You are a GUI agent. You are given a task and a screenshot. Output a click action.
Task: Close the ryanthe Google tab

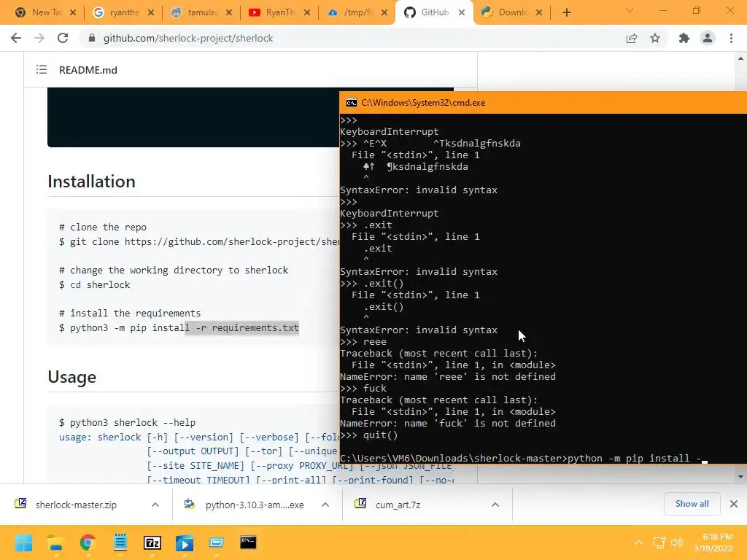151,12
